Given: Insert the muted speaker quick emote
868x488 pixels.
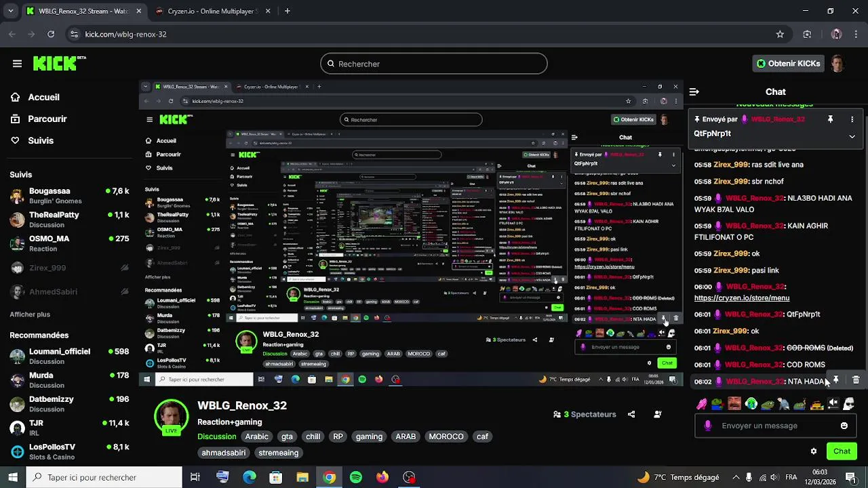Looking at the screenshot, I should click(833, 404).
